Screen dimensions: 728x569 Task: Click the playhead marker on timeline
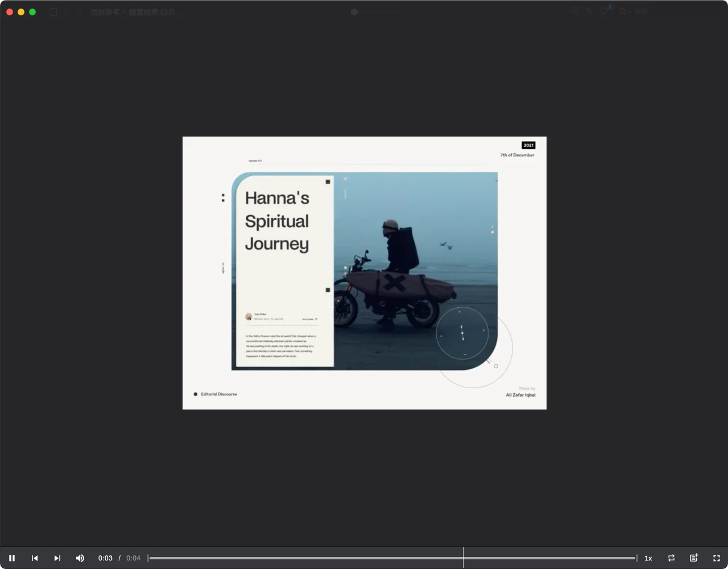pos(463,558)
